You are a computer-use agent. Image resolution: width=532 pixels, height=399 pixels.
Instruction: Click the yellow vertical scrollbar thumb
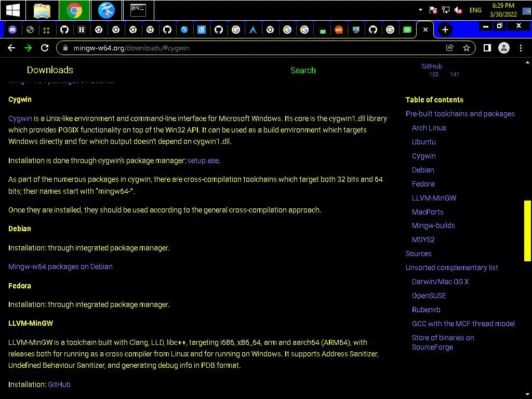coord(527,231)
